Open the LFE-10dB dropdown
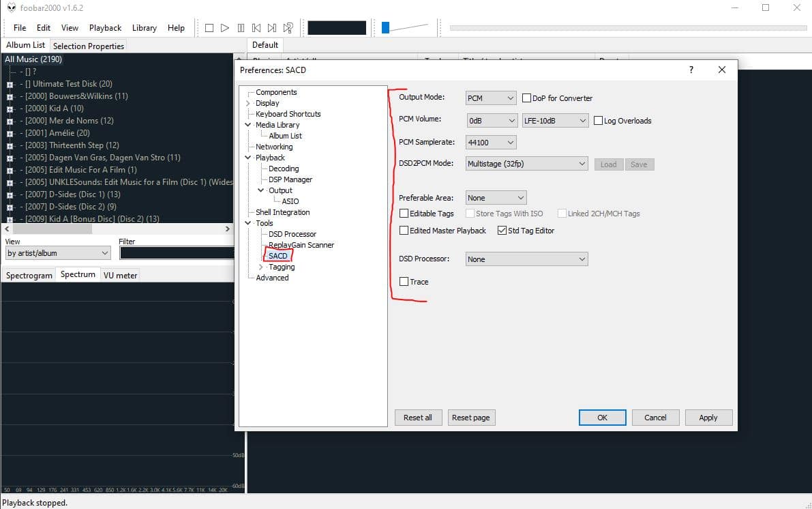Image resolution: width=812 pixels, height=509 pixels. pyautogui.click(x=555, y=121)
